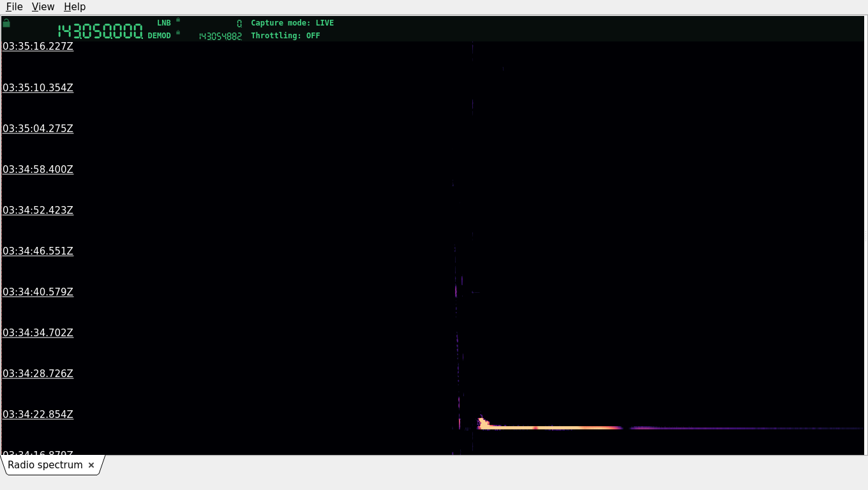This screenshot has width=868, height=490.
Task: Click the bright horizontal signal burst in waterfall
Action: [x=550, y=427]
